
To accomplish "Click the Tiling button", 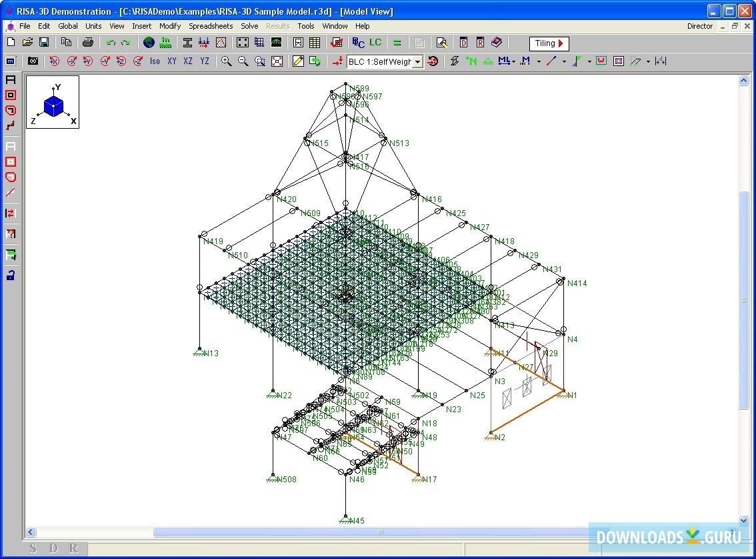I will tap(548, 43).
